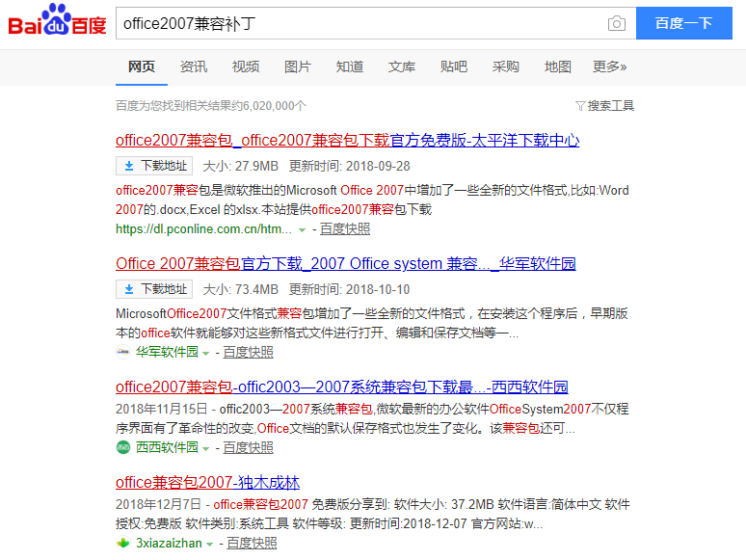Click 华军软件园 source name link
The image size is (746, 560).
pyautogui.click(x=167, y=352)
